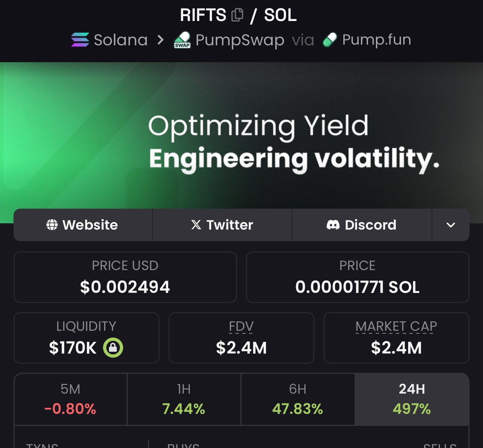Click the globe icon on Website
The width and height of the screenshot is (483, 448).
pyautogui.click(x=52, y=225)
